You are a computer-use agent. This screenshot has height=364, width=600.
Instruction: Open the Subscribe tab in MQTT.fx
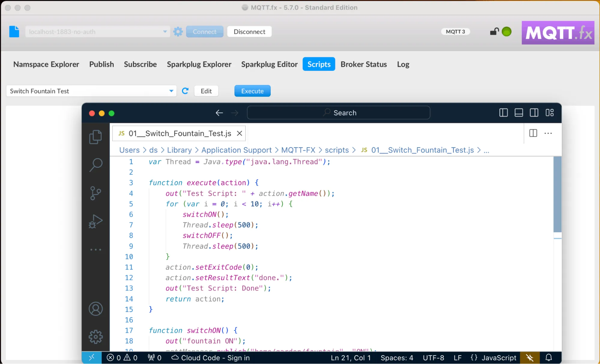point(140,64)
